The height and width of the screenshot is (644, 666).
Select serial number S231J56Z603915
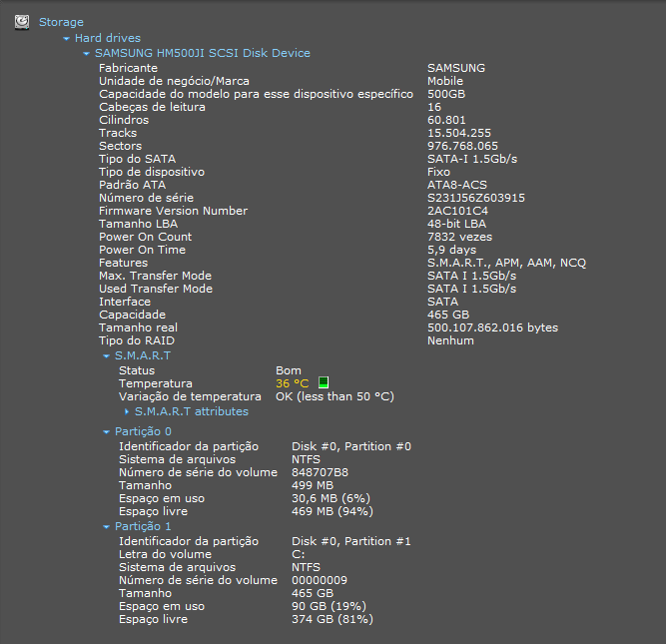pos(476,198)
